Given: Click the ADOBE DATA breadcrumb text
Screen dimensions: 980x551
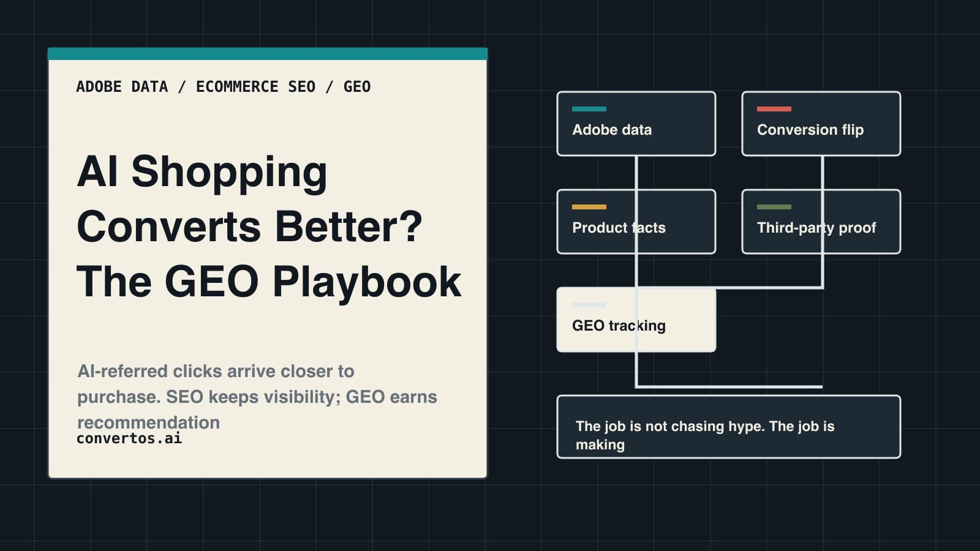Looking at the screenshot, I should [122, 87].
